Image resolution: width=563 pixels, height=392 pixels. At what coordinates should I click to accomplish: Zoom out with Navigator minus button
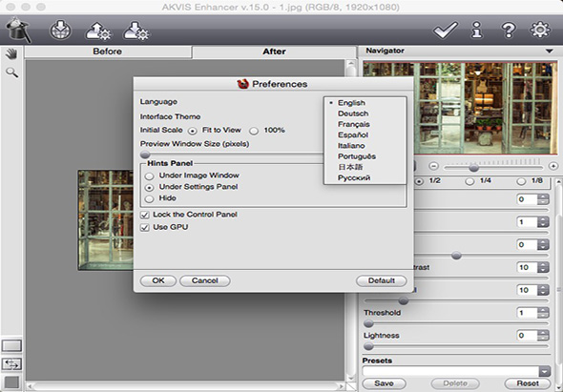coord(434,166)
